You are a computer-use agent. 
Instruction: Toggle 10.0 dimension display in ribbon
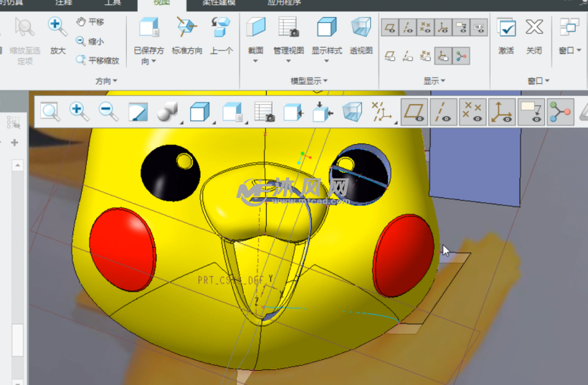click(x=479, y=27)
